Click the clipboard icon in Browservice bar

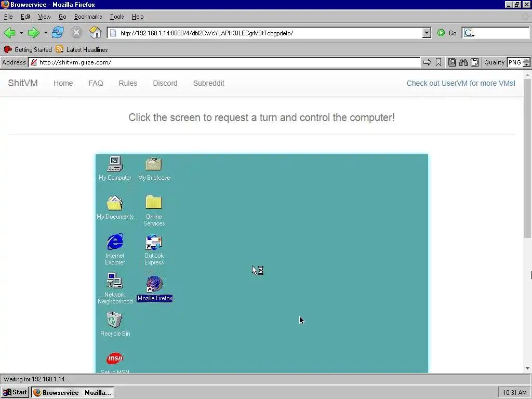click(x=475, y=62)
